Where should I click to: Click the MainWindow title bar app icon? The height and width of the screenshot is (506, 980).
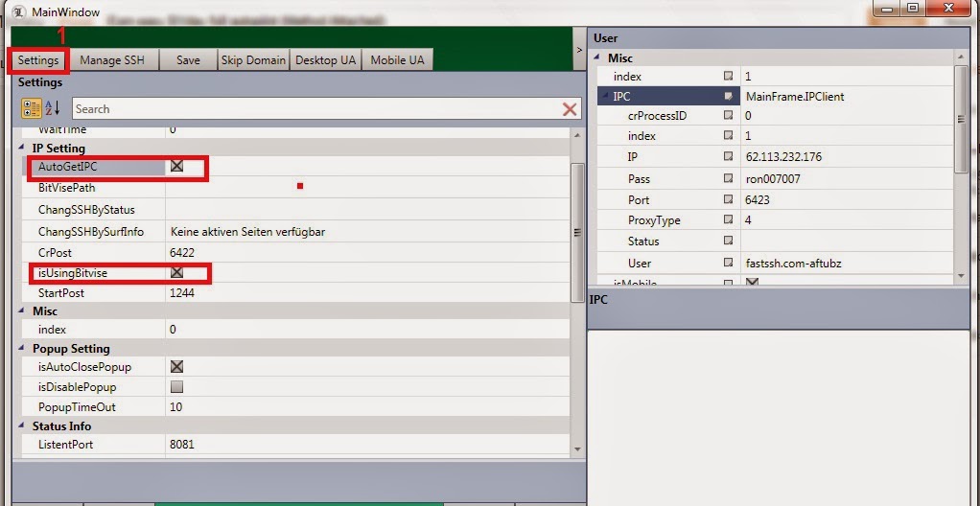[19, 11]
